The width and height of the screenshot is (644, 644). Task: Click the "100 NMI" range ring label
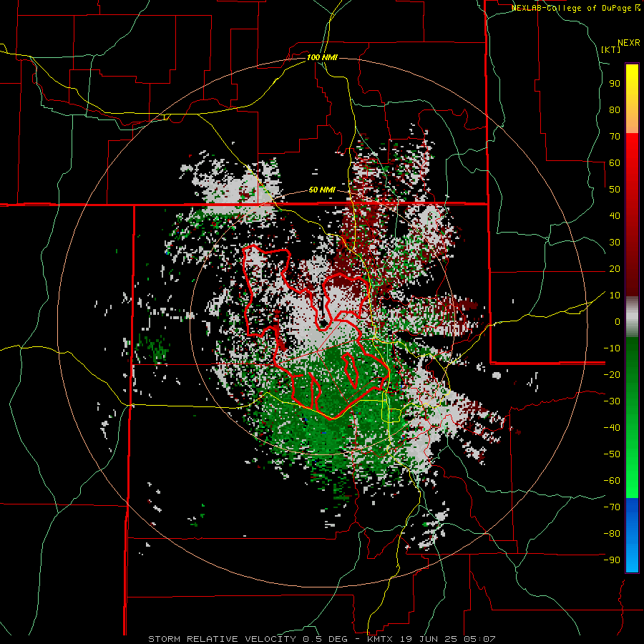[x=322, y=57]
